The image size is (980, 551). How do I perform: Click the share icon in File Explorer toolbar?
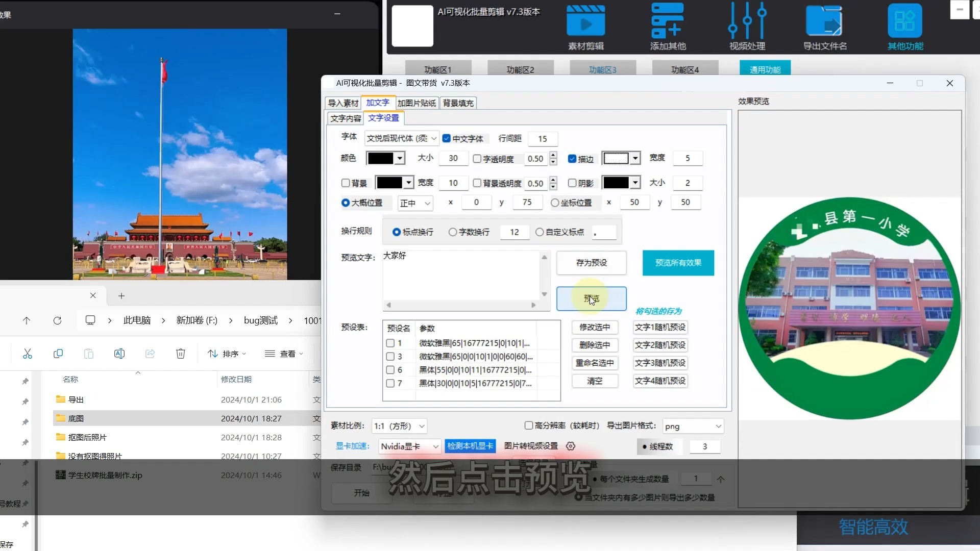pos(150,354)
